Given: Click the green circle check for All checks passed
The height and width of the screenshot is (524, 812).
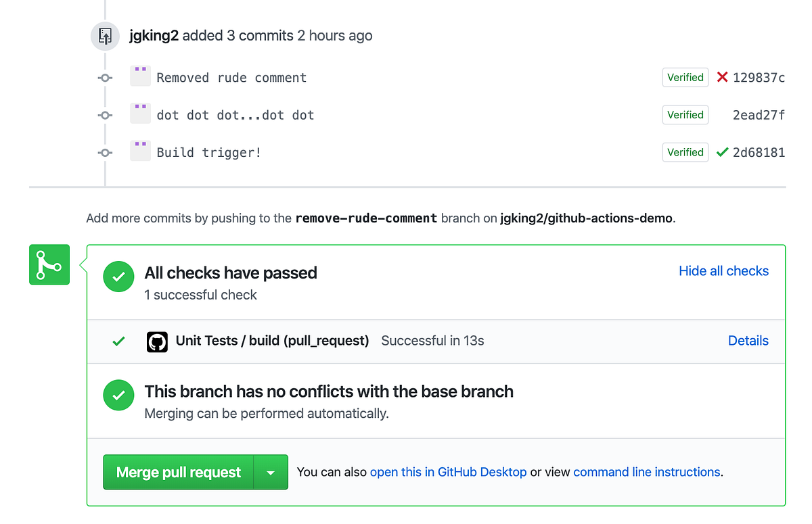Looking at the screenshot, I should (118, 277).
